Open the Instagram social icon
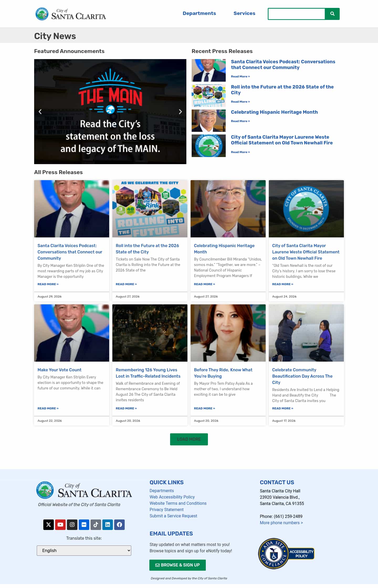The image size is (378, 588). 72,524
